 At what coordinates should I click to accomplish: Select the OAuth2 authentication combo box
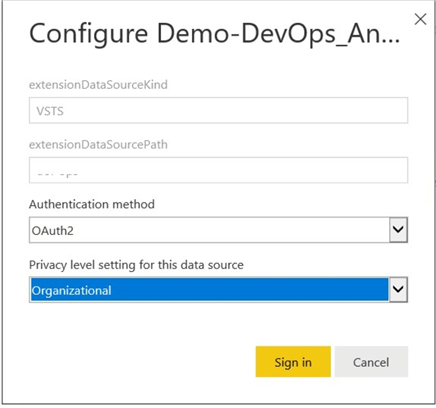pos(218,230)
